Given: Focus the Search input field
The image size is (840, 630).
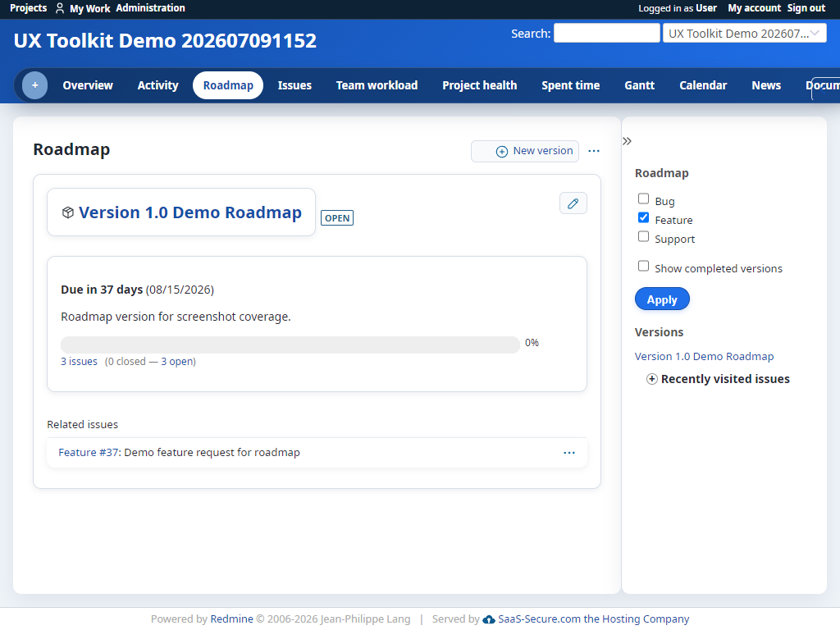Looking at the screenshot, I should tap(607, 33).
